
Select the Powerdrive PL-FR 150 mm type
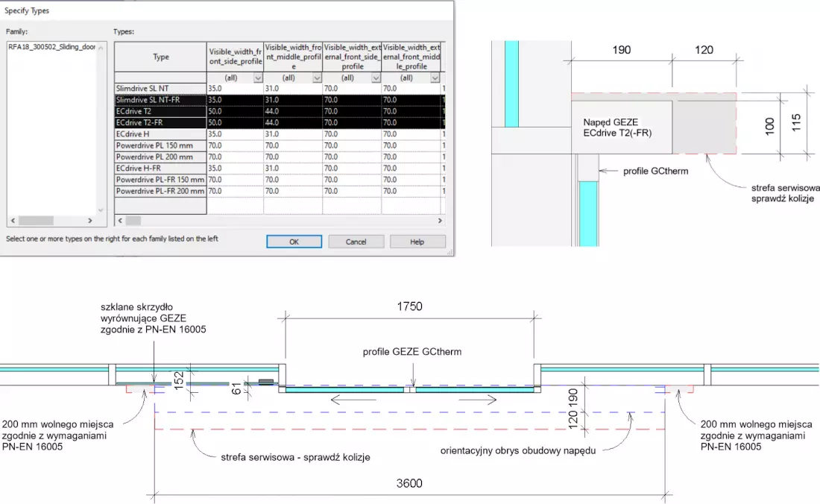[160, 180]
